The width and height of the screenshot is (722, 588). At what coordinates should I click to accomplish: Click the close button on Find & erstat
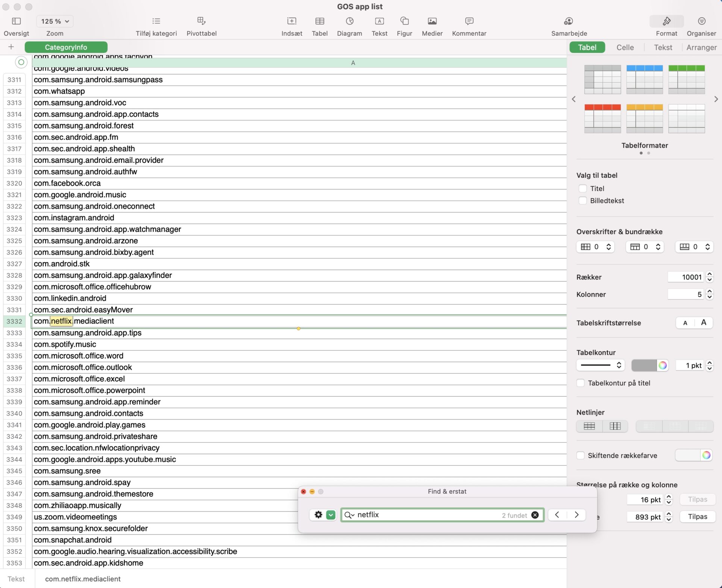tap(304, 491)
